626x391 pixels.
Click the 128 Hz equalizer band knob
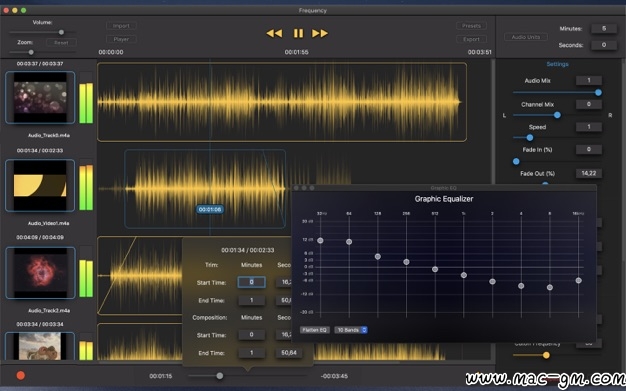coord(378,257)
